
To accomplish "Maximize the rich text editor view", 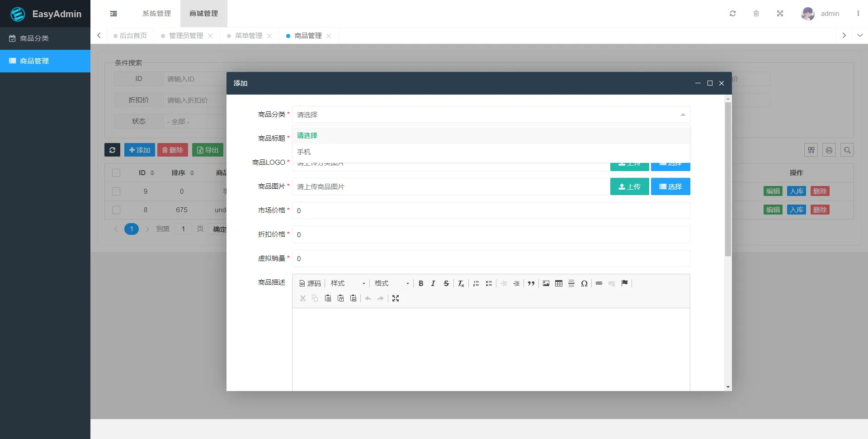I will pos(396,298).
